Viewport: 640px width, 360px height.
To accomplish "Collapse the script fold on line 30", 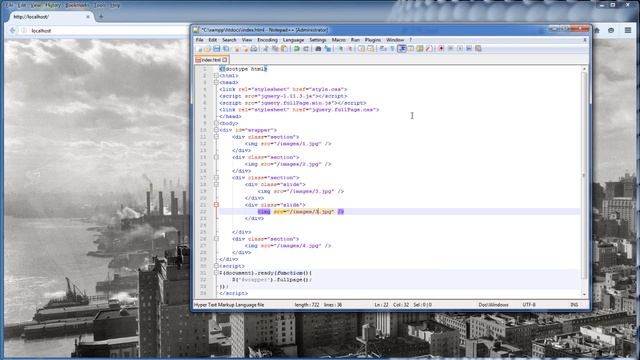I will point(216,266).
